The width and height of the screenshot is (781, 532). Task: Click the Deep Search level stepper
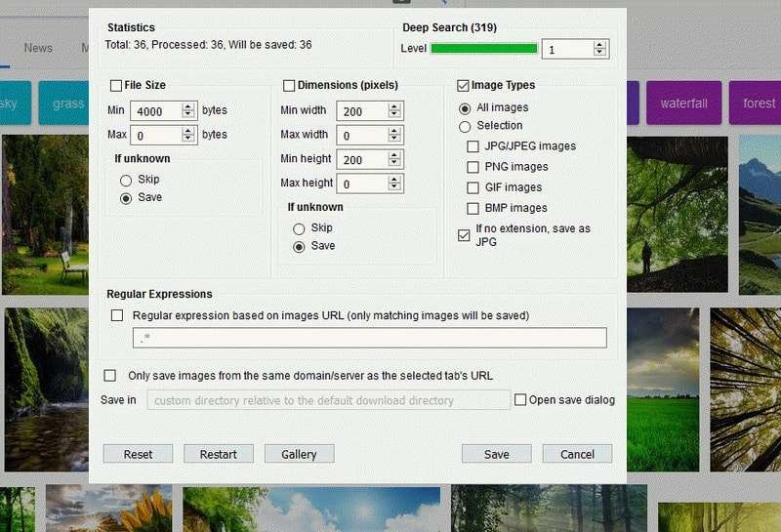pyautogui.click(x=599, y=49)
